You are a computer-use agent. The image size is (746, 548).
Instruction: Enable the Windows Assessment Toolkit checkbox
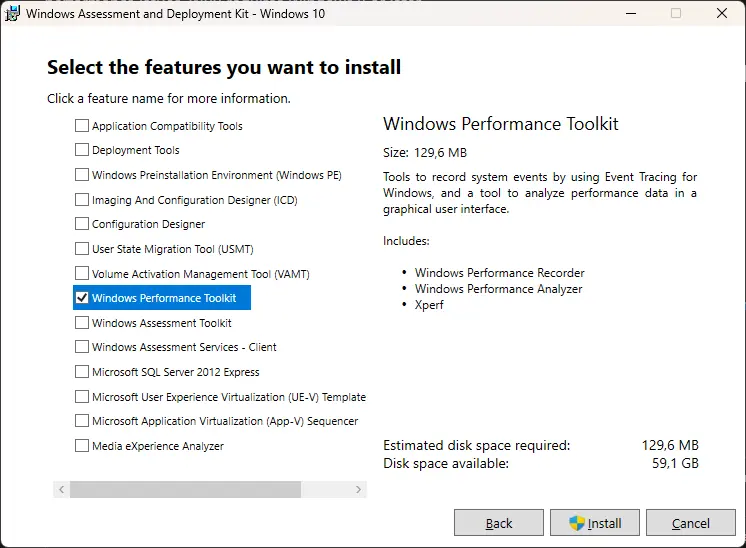[82, 323]
